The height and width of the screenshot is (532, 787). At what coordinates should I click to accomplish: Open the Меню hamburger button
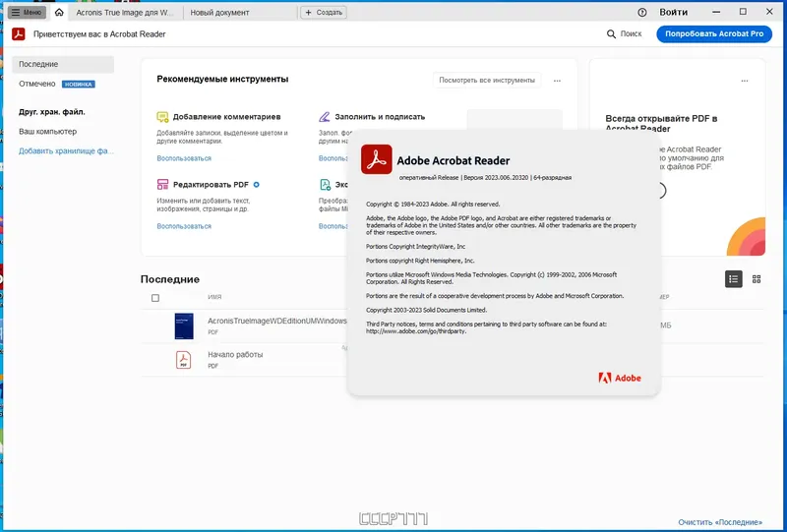coord(27,12)
